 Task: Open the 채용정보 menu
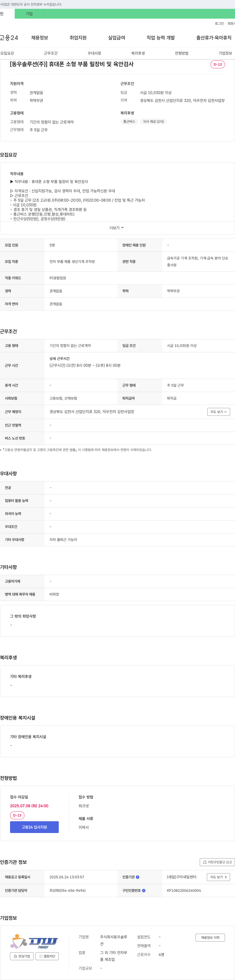coord(40,38)
